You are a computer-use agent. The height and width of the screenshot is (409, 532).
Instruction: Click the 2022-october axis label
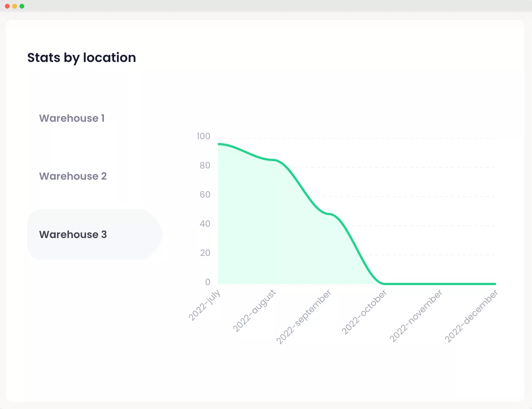pos(364,312)
